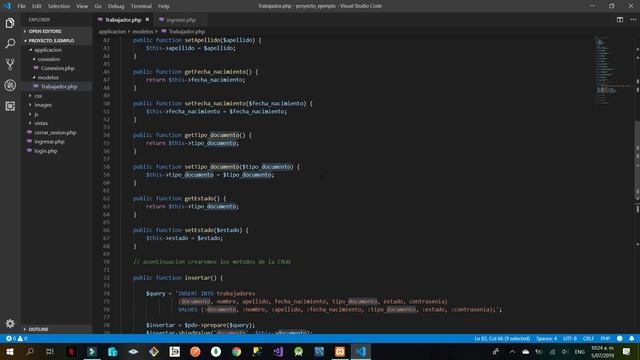Open the Explorer view in activity bar

[x=10, y=23]
